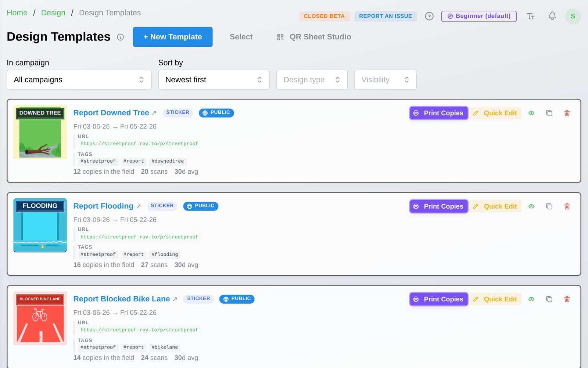Viewport: 588px width, 368px height.
Task: Open the All campaigns dropdown
Action: point(79,80)
